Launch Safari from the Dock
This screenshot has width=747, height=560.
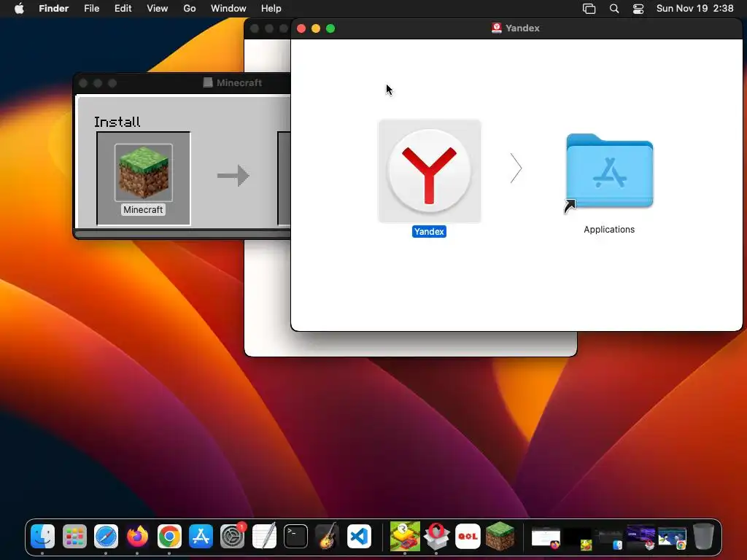click(x=106, y=537)
